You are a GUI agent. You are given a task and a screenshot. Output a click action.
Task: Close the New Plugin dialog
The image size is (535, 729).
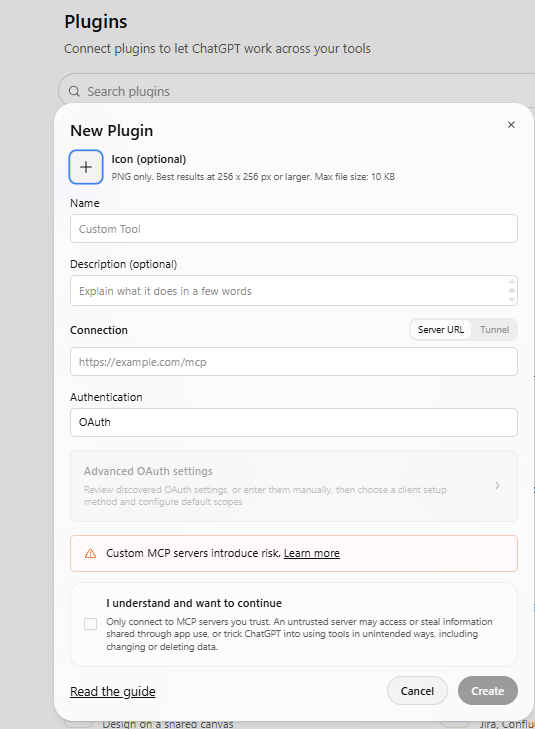coord(511,125)
